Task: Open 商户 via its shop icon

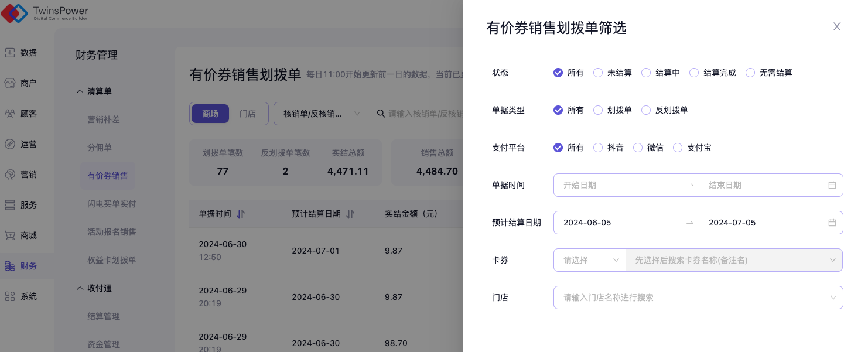Action: point(10,83)
